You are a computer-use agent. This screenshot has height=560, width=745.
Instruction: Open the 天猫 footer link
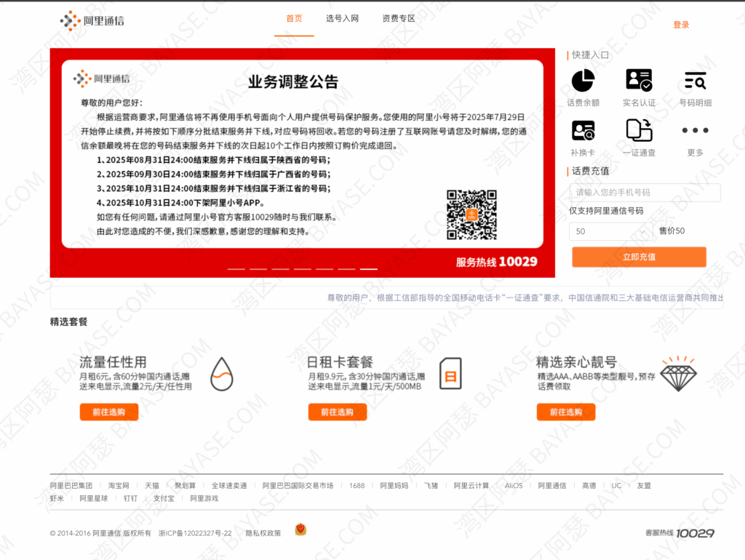point(152,485)
